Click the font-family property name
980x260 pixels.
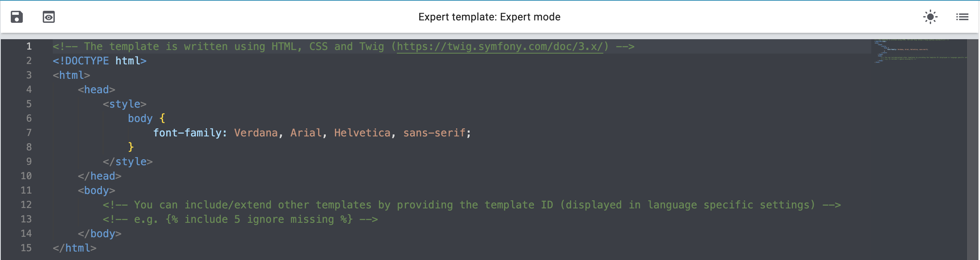coord(187,133)
